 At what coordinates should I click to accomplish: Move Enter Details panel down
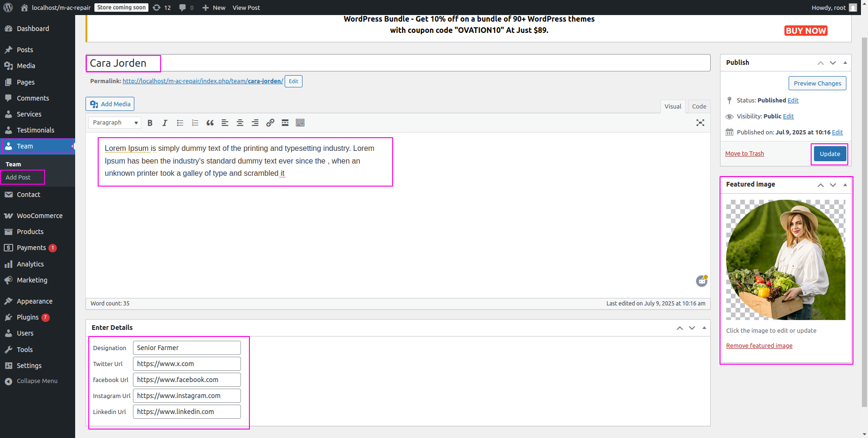[x=692, y=328]
